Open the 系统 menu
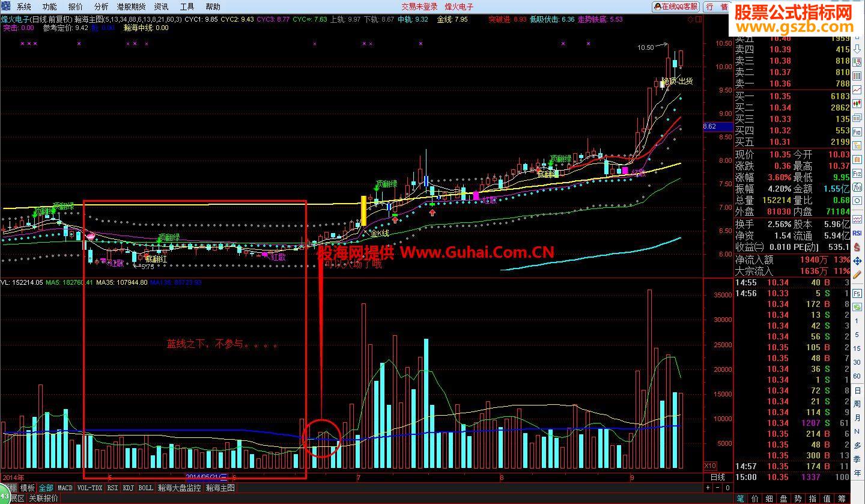This screenshot has width=865, height=504. (x=24, y=7)
